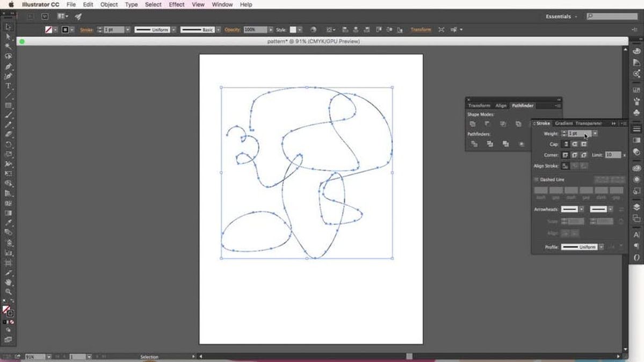Click the Transform link in the control bar

coord(421,30)
